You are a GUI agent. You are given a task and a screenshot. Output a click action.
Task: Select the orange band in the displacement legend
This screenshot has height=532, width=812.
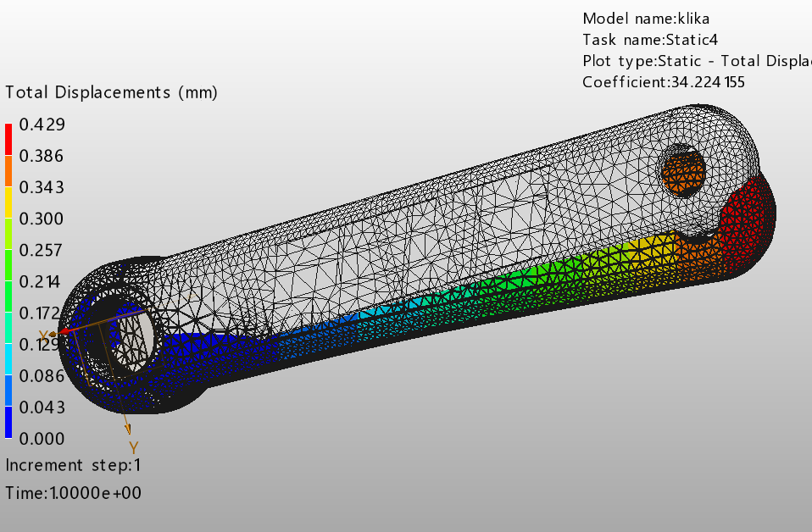tap(8, 171)
